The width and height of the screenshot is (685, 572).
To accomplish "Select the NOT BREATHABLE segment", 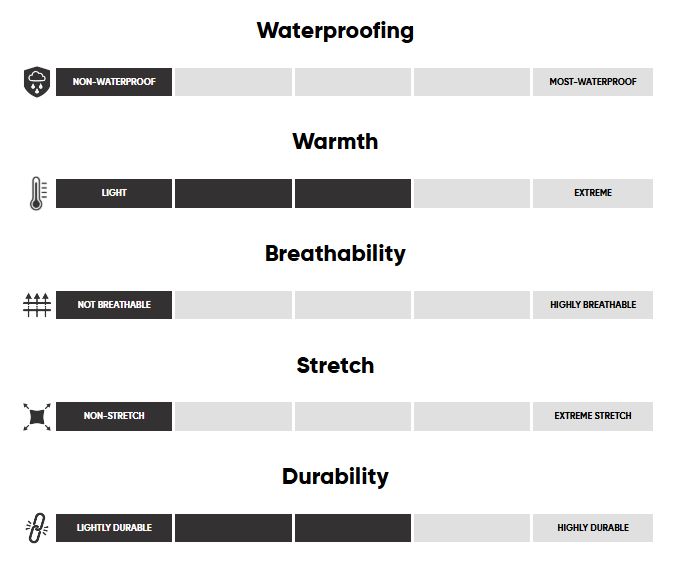I will tap(114, 305).
